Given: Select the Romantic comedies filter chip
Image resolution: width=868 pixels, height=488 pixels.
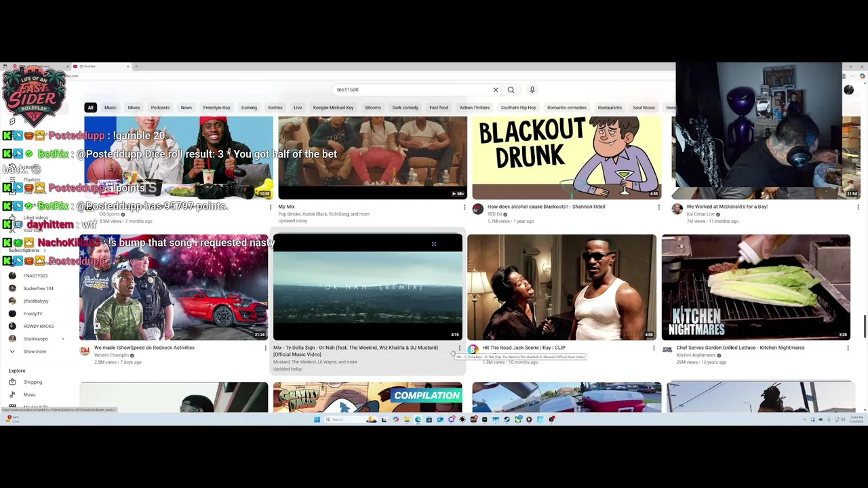Looking at the screenshot, I should click(x=567, y=108).
